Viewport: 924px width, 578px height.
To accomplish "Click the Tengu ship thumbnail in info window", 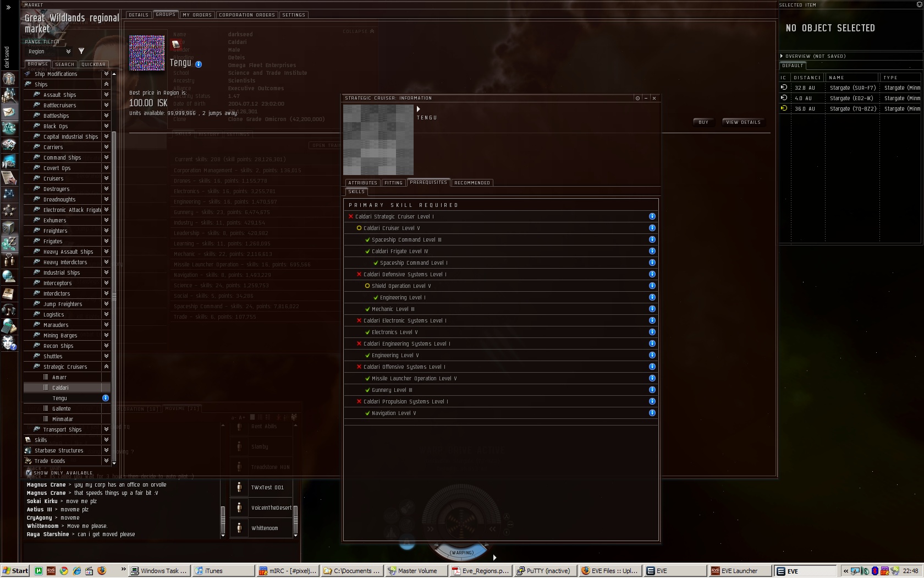I will click(x=378, y=140).
